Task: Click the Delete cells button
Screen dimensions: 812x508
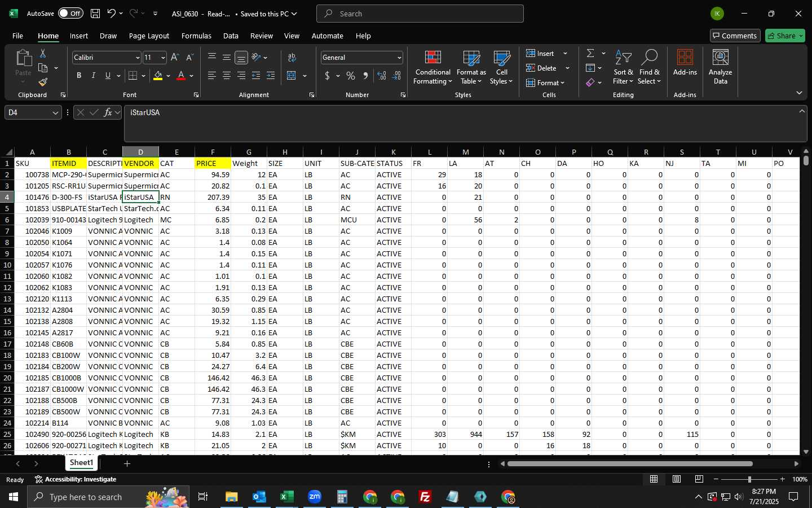Action: click(541, 68)
